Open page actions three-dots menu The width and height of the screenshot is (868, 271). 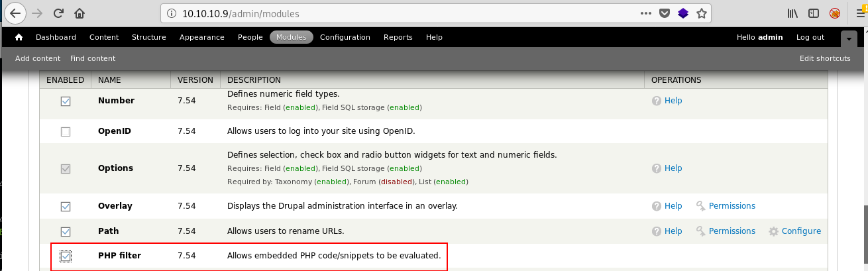coord(646,13)
